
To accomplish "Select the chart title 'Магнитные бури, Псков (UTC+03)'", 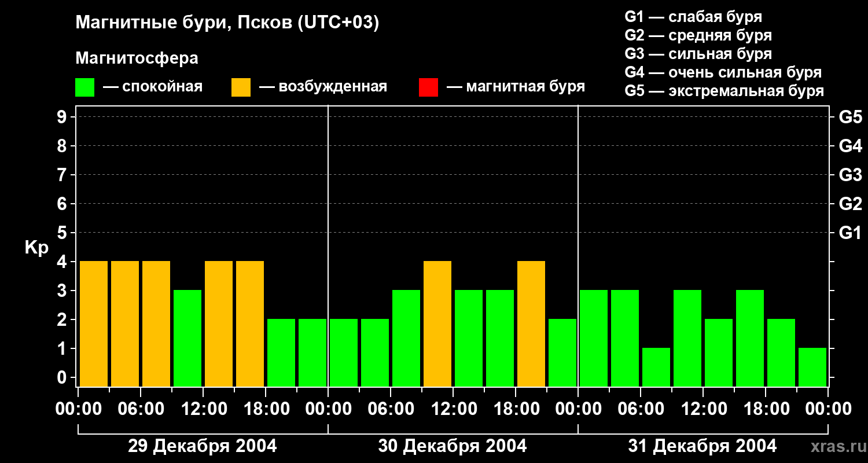I will coord(227,23).
